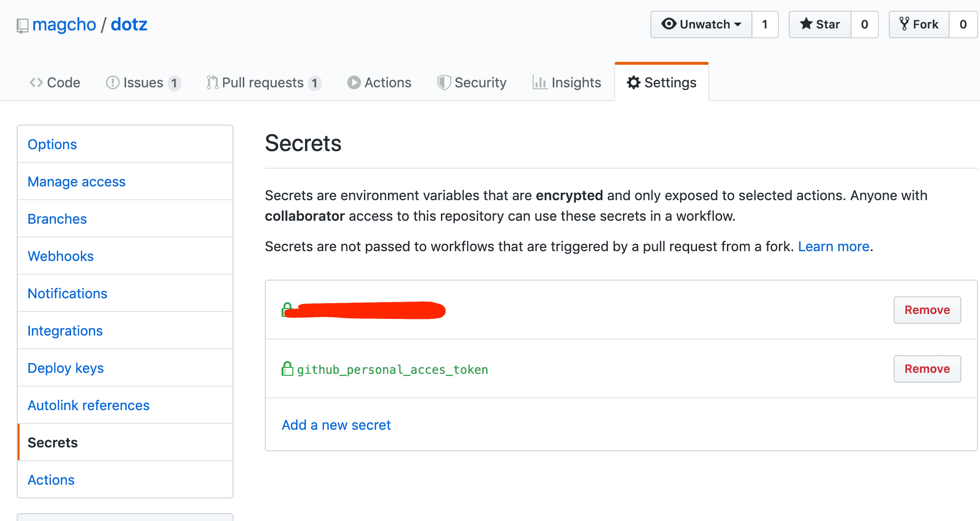Click the star icon to star repository
The width and height of the screenshot is (980, 521).
pos(806,24)
